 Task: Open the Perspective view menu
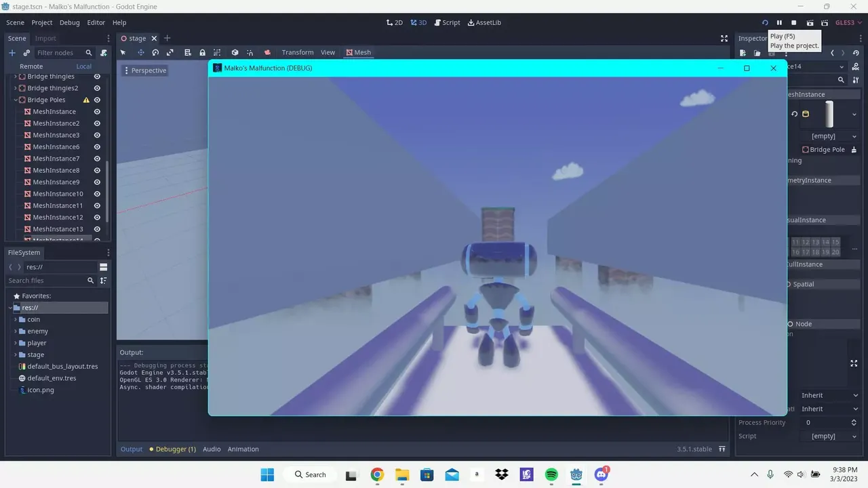[x=144, y=70]
